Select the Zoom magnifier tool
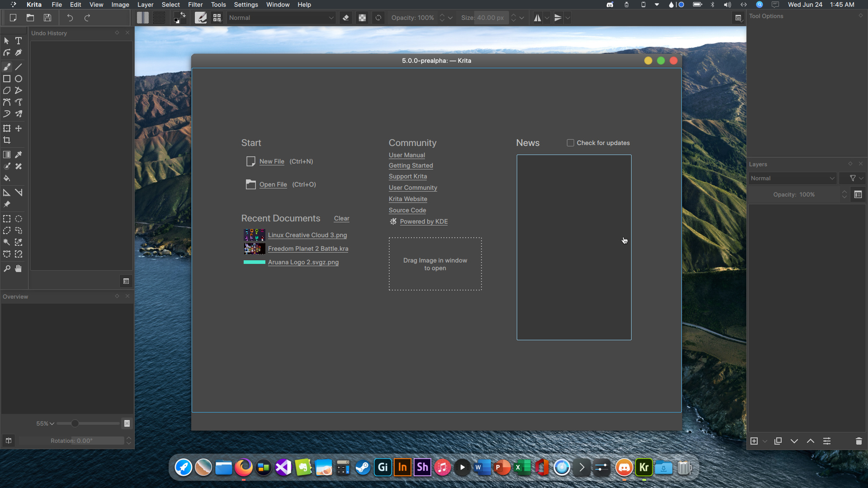 [x=7, y=269]
